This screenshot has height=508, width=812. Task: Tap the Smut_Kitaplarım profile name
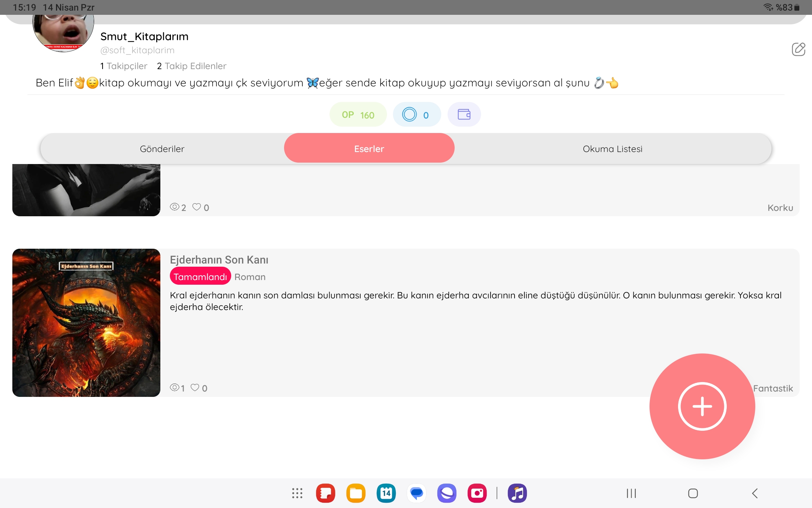tap(144, 36)
